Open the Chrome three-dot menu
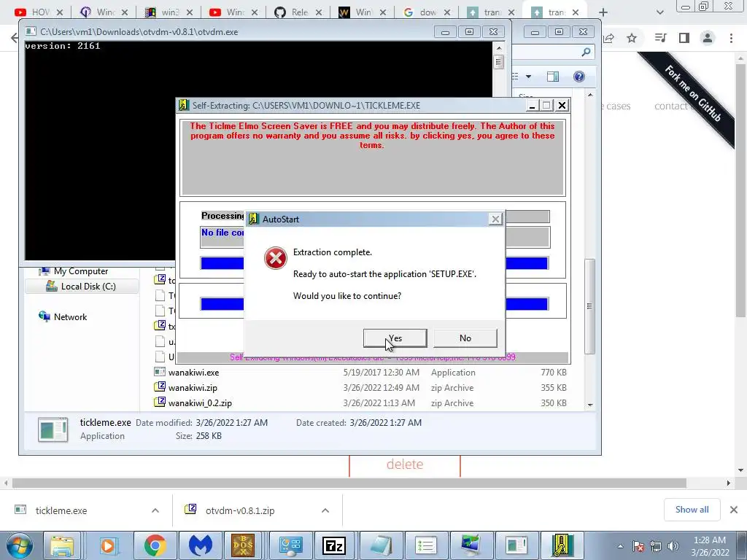Screen dimensions: 747x560 point(731,38)
